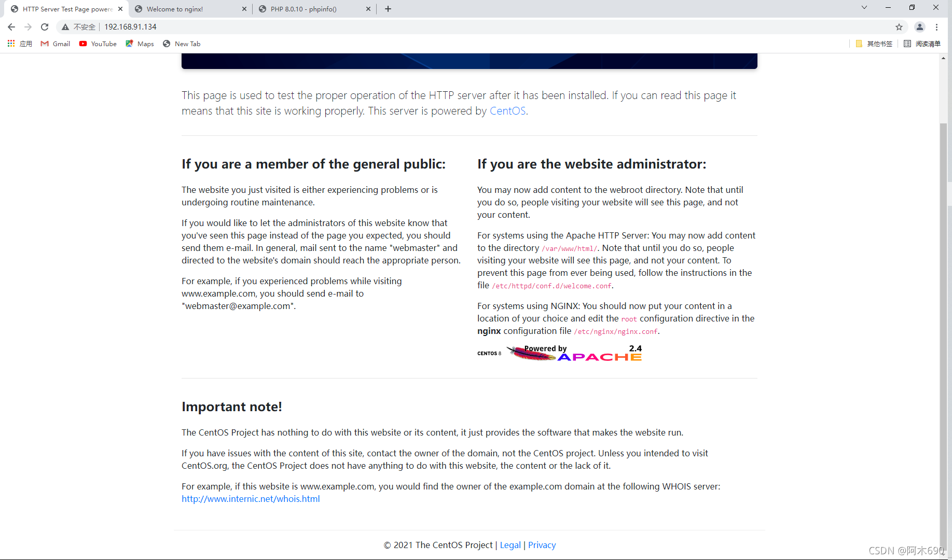Follow the CentOS link in intro
The height and width of the screenshot is (560, 952).
pyautogui.click(x=508, y=111)
